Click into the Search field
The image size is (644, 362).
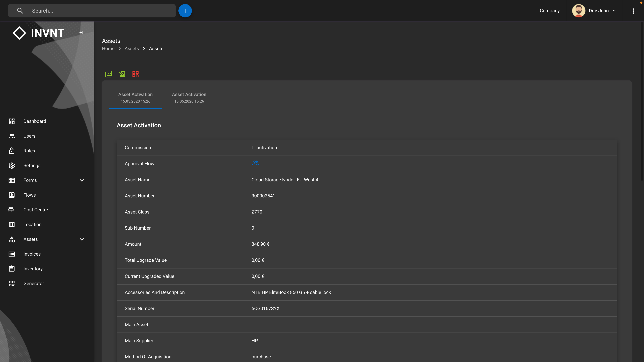click(x=100, y=11)
